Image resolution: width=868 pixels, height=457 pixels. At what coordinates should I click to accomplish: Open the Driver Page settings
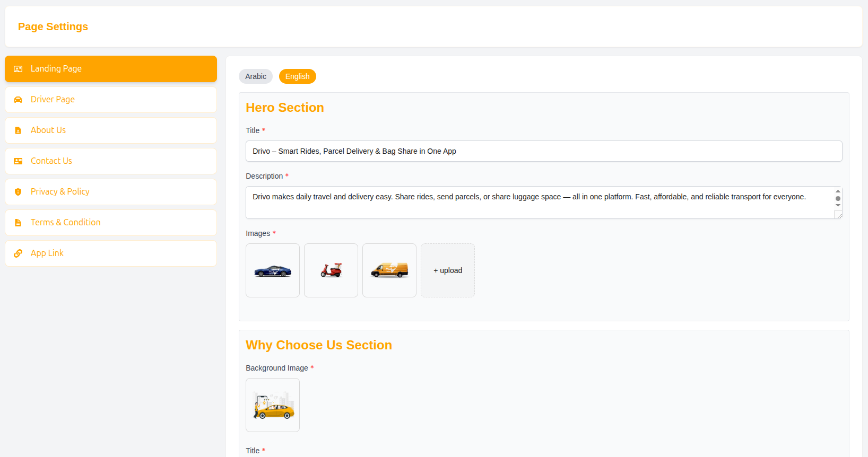tap(111, 100)
